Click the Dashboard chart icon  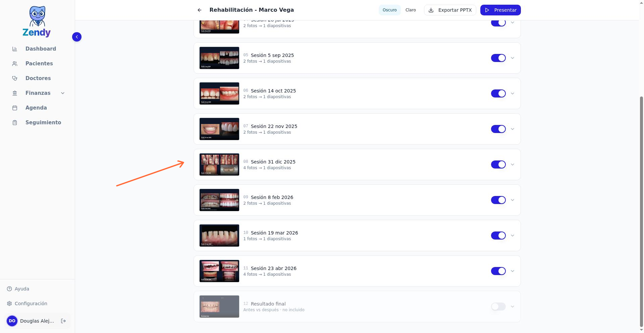[15, 49]
